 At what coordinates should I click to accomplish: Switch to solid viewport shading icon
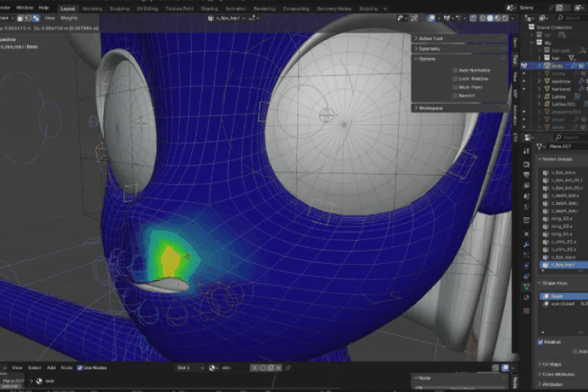pyautogui.click(x=488, y=17)
